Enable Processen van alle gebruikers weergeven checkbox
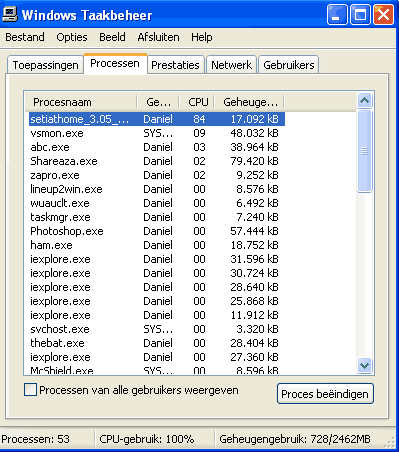Image resolution: width=399 pixels, height=452 pixels. click(x=30, y=390)
